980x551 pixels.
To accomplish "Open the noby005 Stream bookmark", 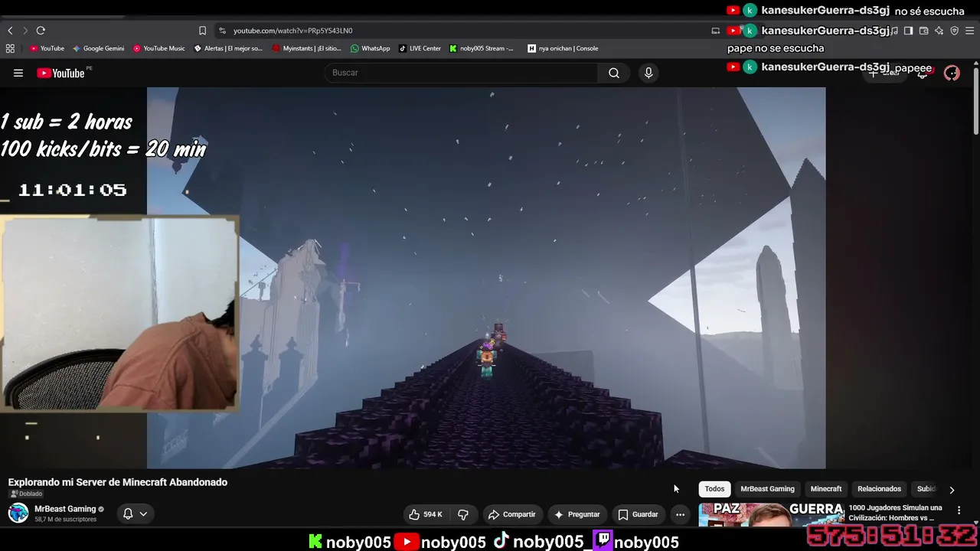I will point(482,48).
